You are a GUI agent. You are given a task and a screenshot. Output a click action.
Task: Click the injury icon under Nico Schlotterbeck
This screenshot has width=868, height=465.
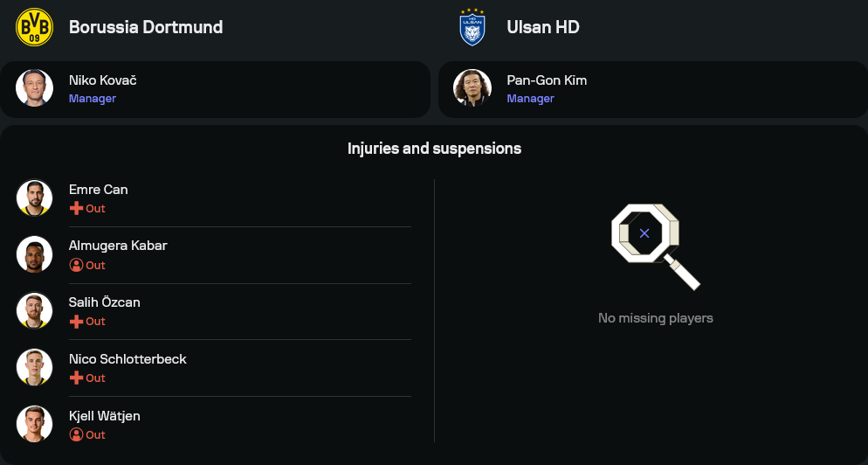click(76, 378)
